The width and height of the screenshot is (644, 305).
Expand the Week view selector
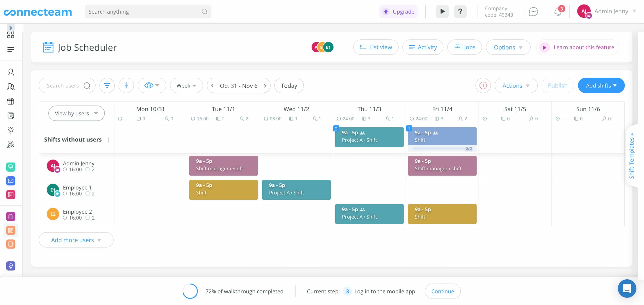point(186,85)
